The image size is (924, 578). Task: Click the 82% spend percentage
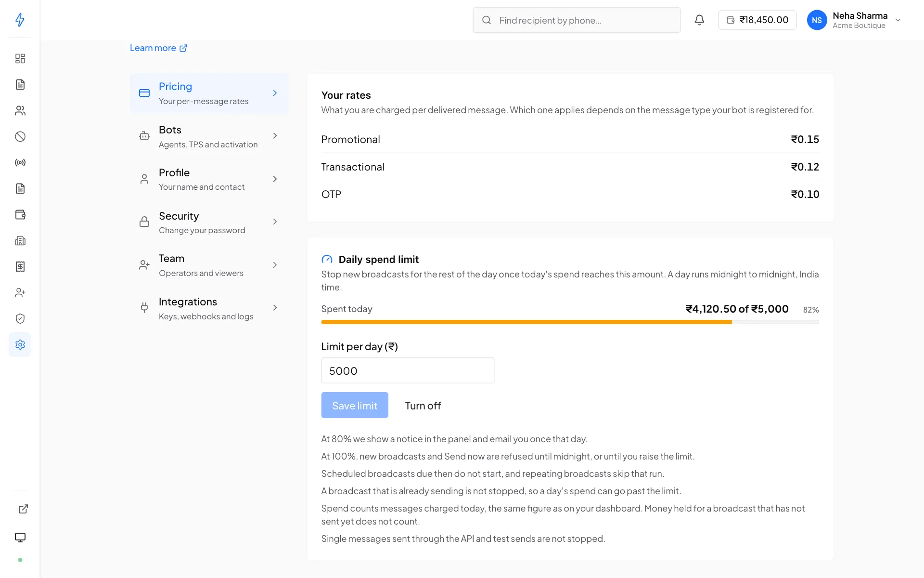pos(811,310)
